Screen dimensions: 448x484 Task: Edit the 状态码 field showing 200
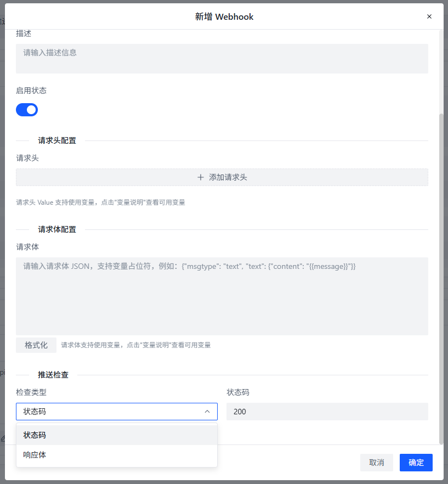327,411
